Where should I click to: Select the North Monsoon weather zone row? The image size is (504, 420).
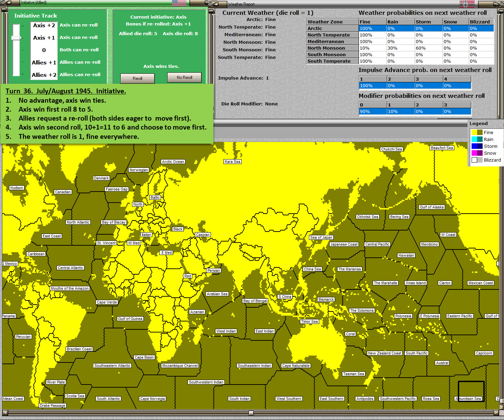click(x=400, y=48)
